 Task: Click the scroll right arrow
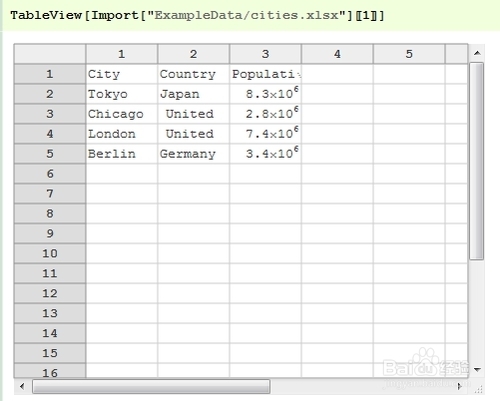point(460,386)
